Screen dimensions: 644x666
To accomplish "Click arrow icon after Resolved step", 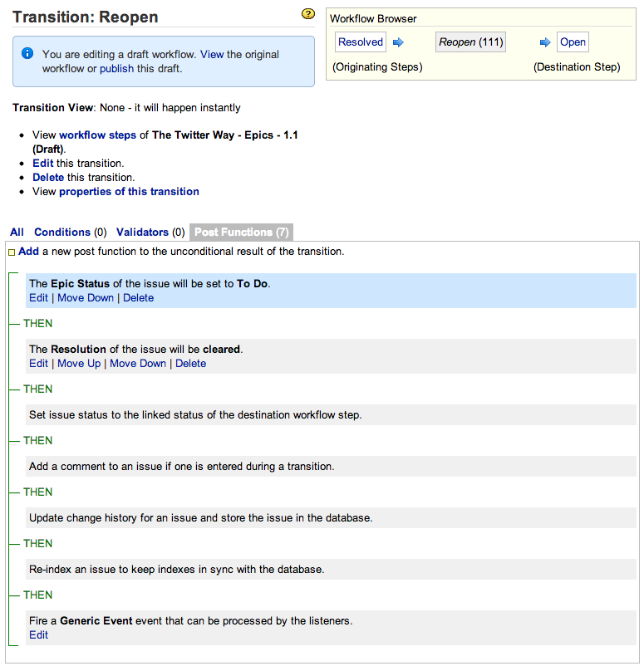I will pyautogui.click(x=397, y=42).
